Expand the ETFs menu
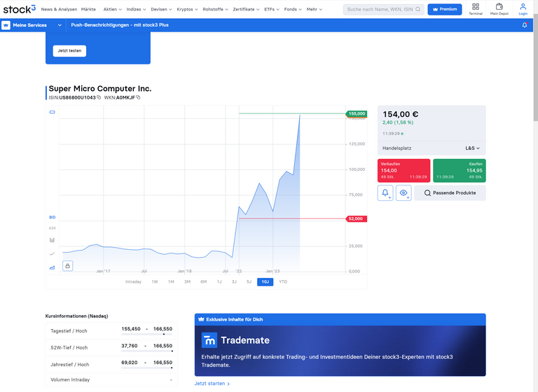The width and height of the screenshot is (538, 392). pos(272,9)
